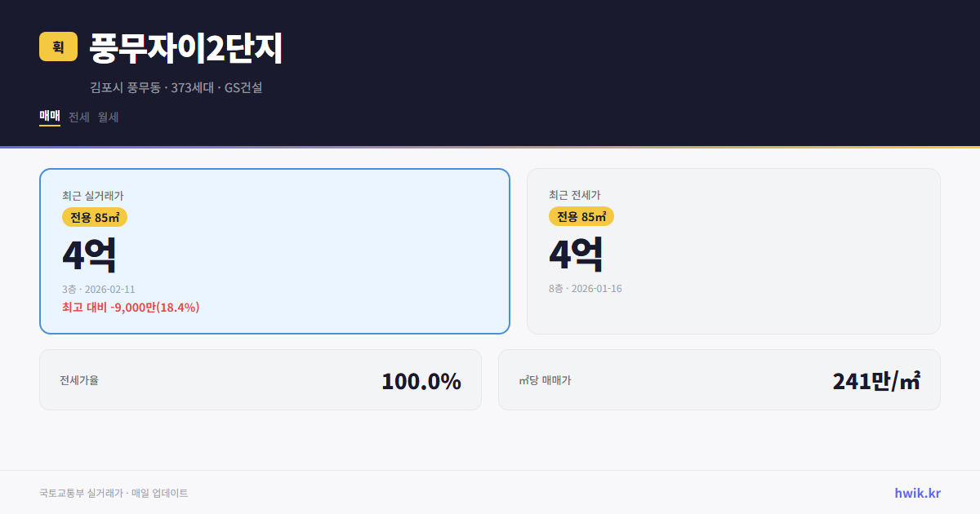This screenshot has width=980, height=514.
Task: Click the 4억 sale price figure
Action: click(x=88, y=255)
